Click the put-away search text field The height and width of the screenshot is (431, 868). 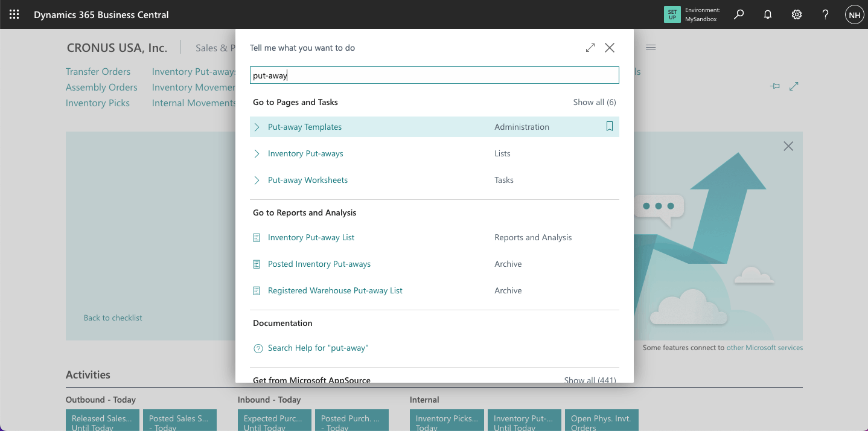(434, 75)
